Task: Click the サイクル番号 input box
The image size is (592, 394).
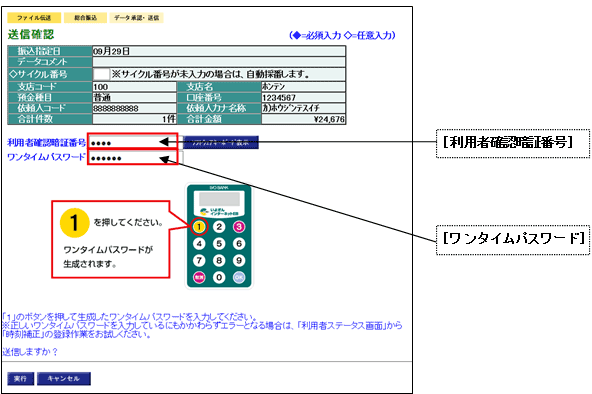Action: pos(101,74)
